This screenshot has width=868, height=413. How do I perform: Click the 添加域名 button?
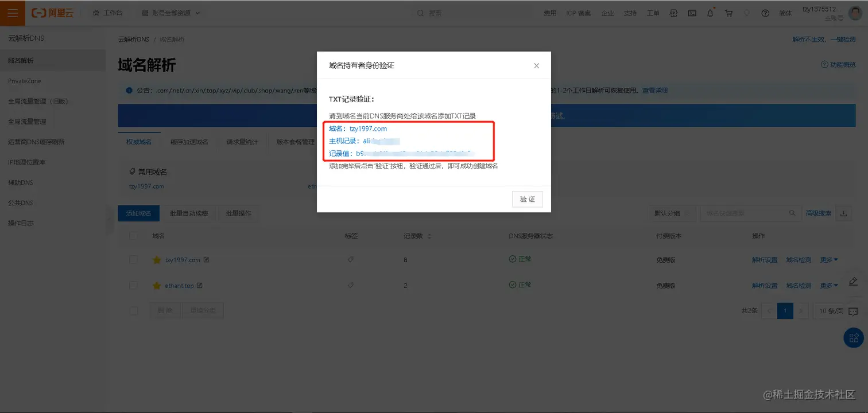click(x=138, y=213)
